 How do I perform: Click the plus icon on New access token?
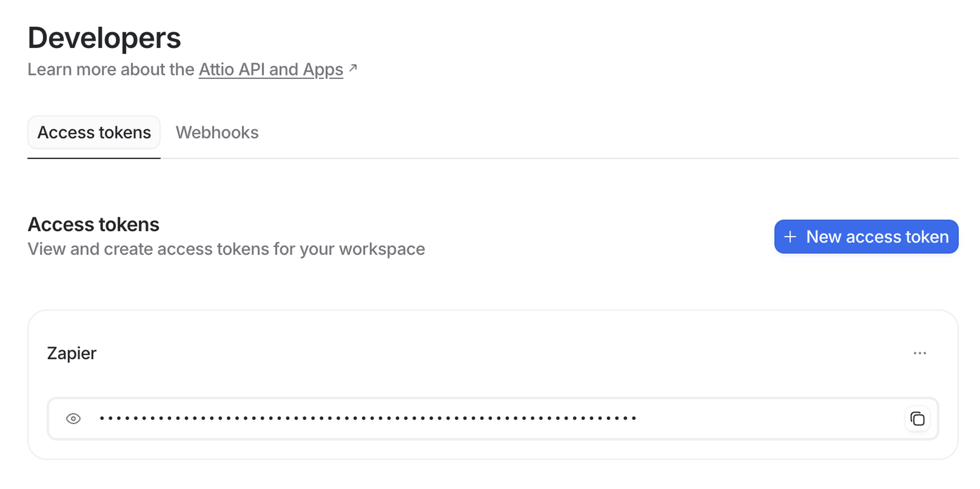tap(790, 237)
